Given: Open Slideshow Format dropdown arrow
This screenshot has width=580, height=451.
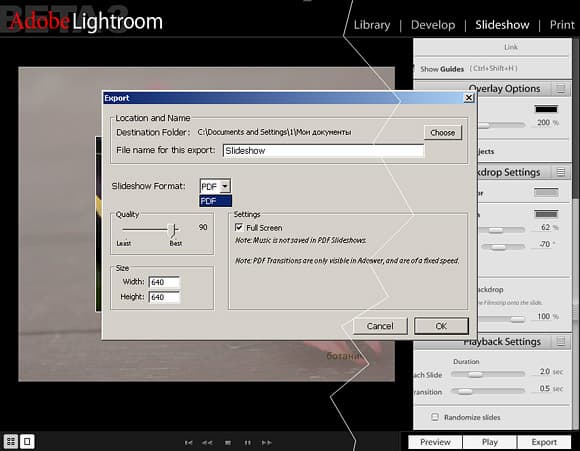Looking at the screenshot, I should (225, 186).
